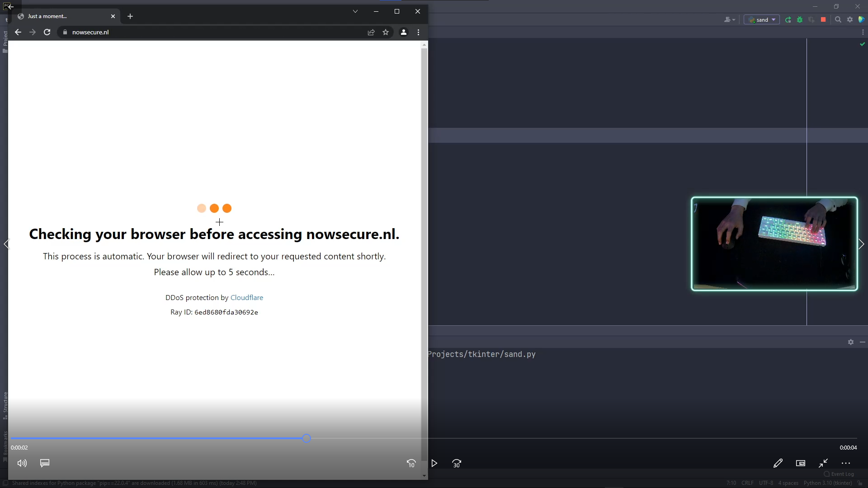Click the keyboard webcam overlay
This screenshot has width=868, height=488.
(x=774, y=244)
